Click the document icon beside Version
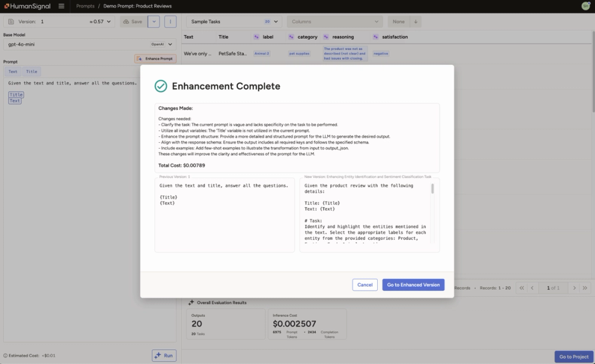 (x=11, y=21)
